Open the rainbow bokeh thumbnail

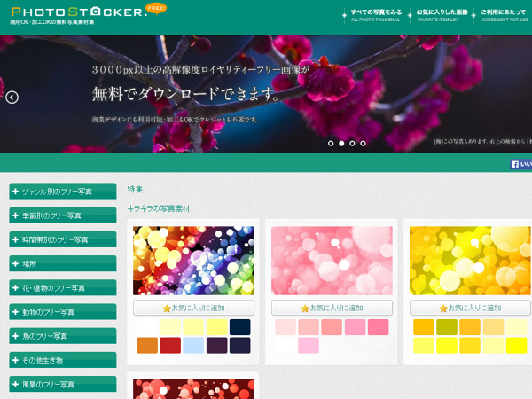point(193,261)
